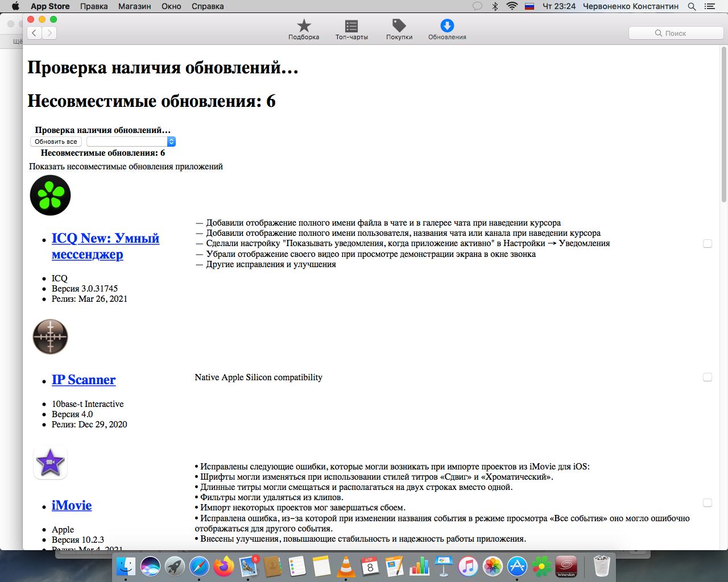Open the IP Scanner link
This screenshot has width=728, height=582.
tap(84, 380)
